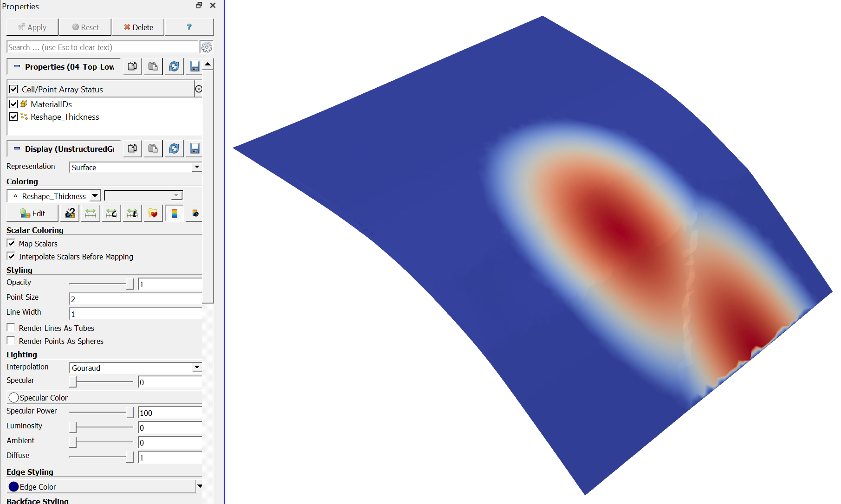Copy the Display section properties
841x504 pixels.
[x=132, y=149]
